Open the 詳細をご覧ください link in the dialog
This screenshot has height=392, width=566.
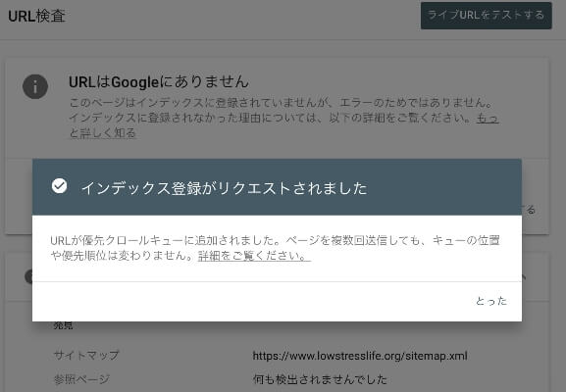point(254,256)
